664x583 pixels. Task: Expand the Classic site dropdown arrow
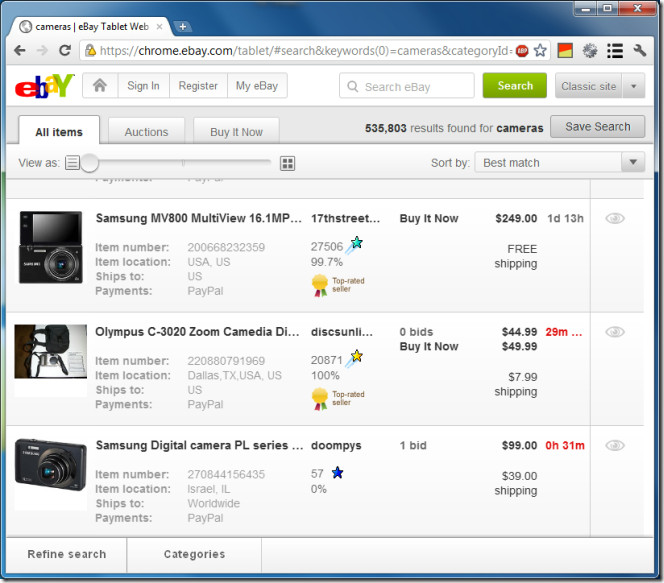[x=634, y=86]
